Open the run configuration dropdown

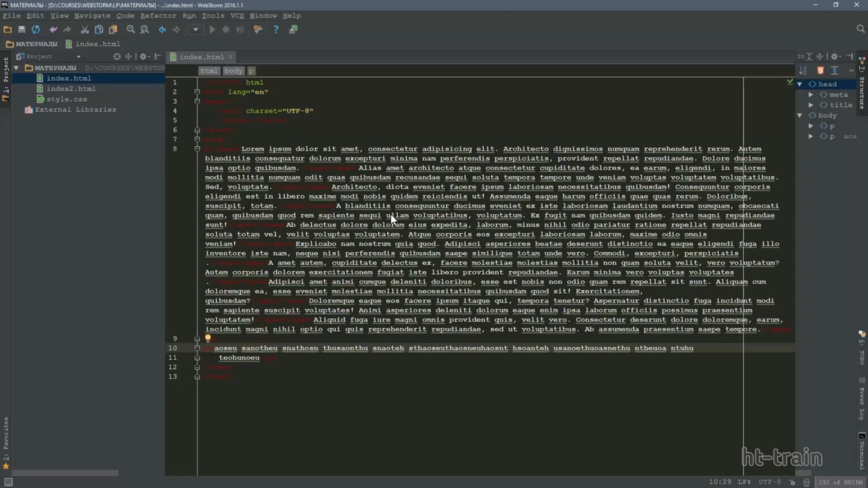(196, 30)
